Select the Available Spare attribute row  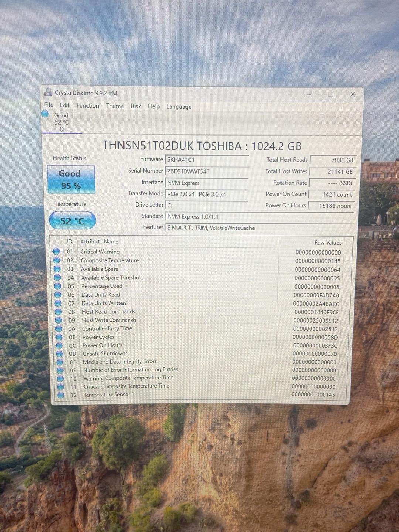(x=198, y=269)
